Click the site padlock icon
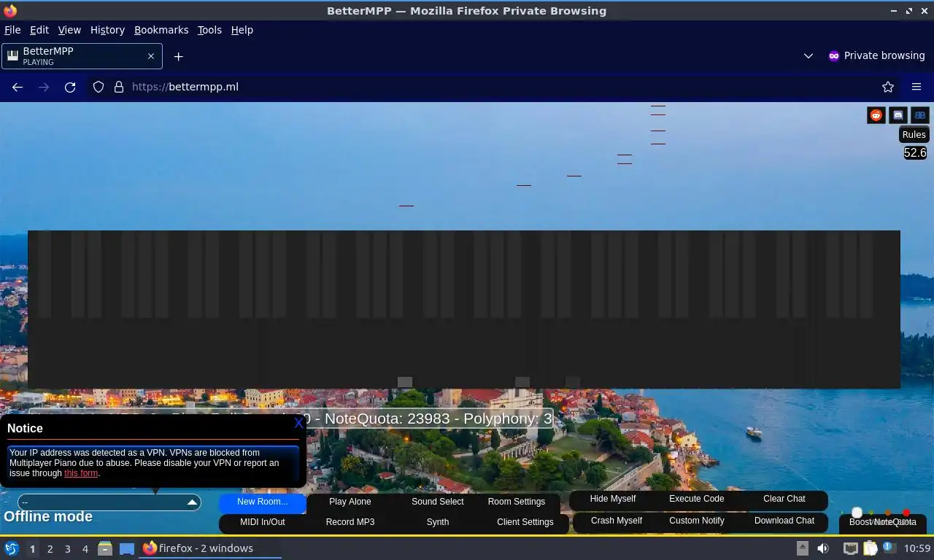The width and height of the screenshot is (934, 560). pos(119,87)
